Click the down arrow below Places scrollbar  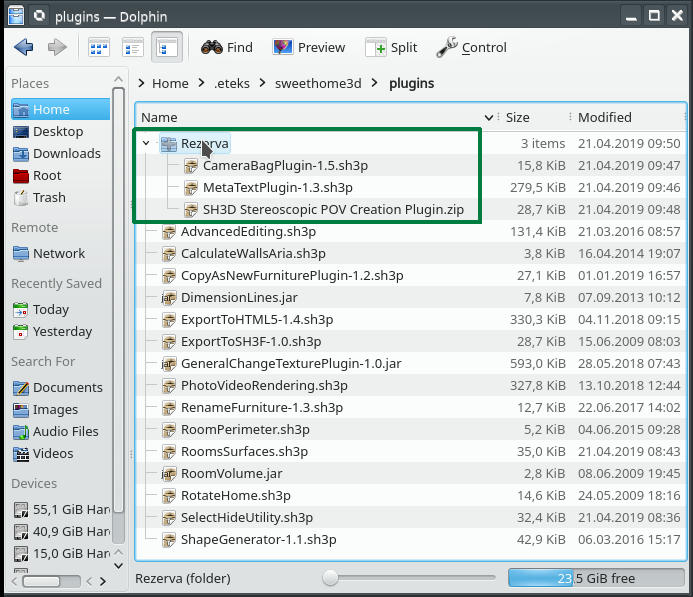pyautogui.click(x=118, y=566)
